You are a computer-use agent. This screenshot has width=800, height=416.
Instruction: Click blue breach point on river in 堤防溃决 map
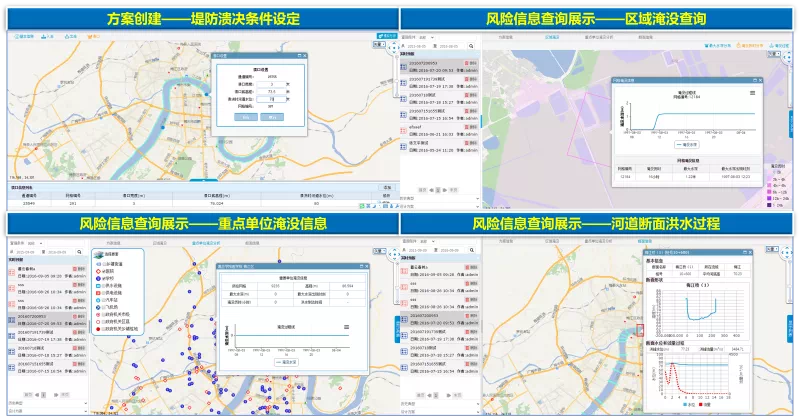(x=207, y=94)
